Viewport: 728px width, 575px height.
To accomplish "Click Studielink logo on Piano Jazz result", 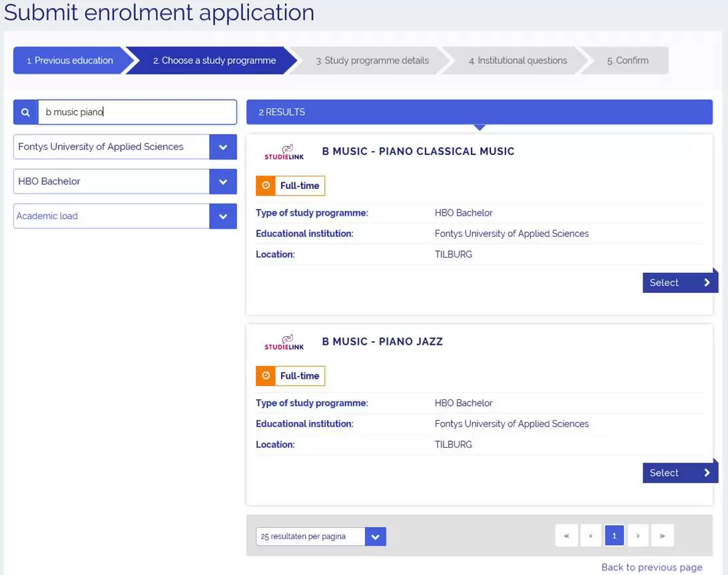I will pyautogui.click(x=284, y=343).
